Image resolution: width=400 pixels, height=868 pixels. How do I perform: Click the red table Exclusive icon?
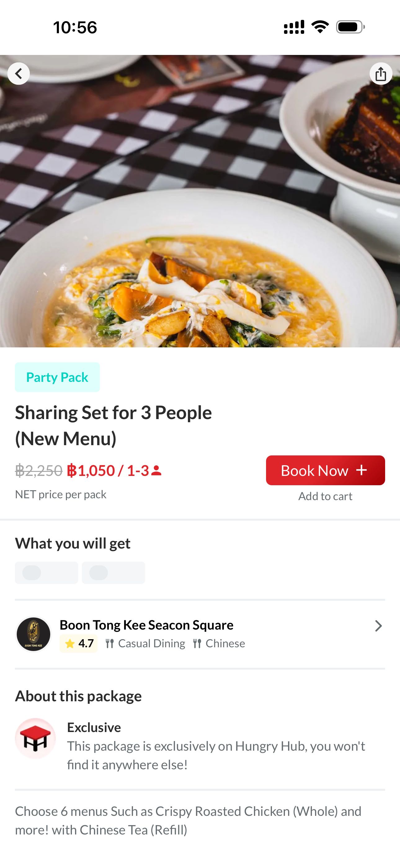click(35, 739)
